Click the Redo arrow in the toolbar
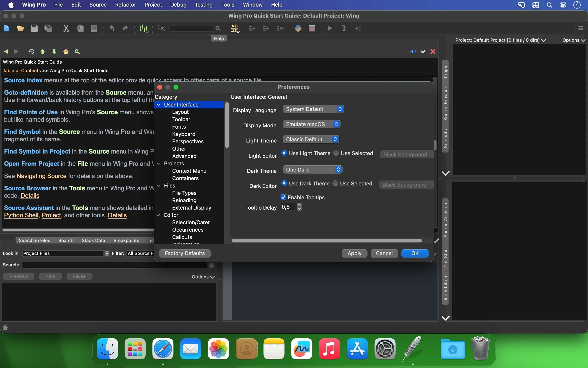This screenshot has height=368, width=588. pos(126,28)
